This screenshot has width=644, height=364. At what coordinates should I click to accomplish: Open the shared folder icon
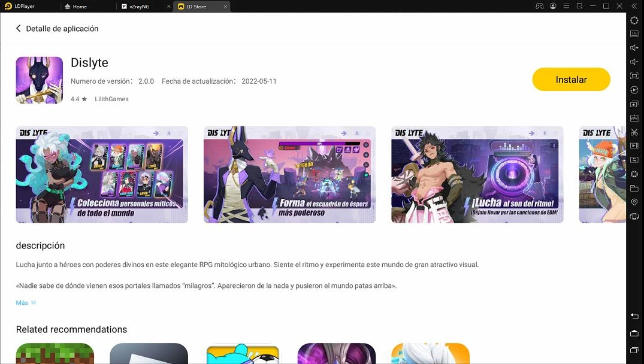(634, 188)
